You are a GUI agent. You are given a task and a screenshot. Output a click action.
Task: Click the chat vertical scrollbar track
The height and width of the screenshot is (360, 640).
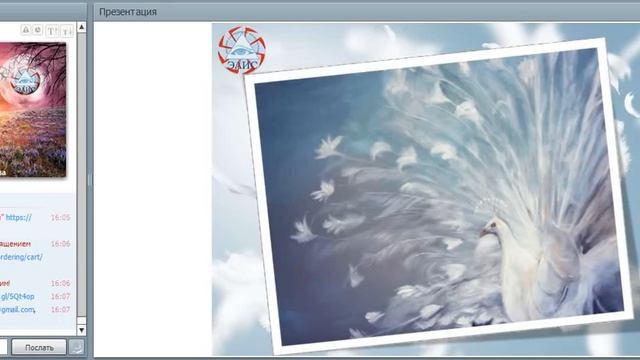pos(81,176)
